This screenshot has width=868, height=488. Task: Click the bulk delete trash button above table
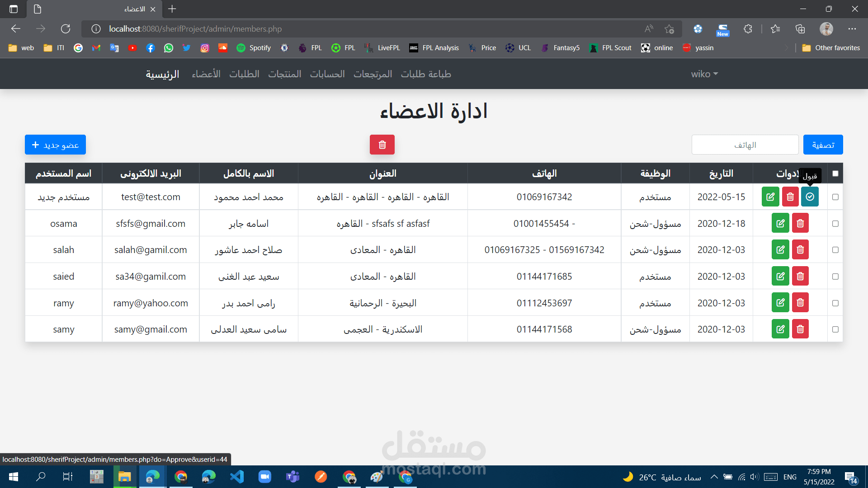tap(382, 145)
